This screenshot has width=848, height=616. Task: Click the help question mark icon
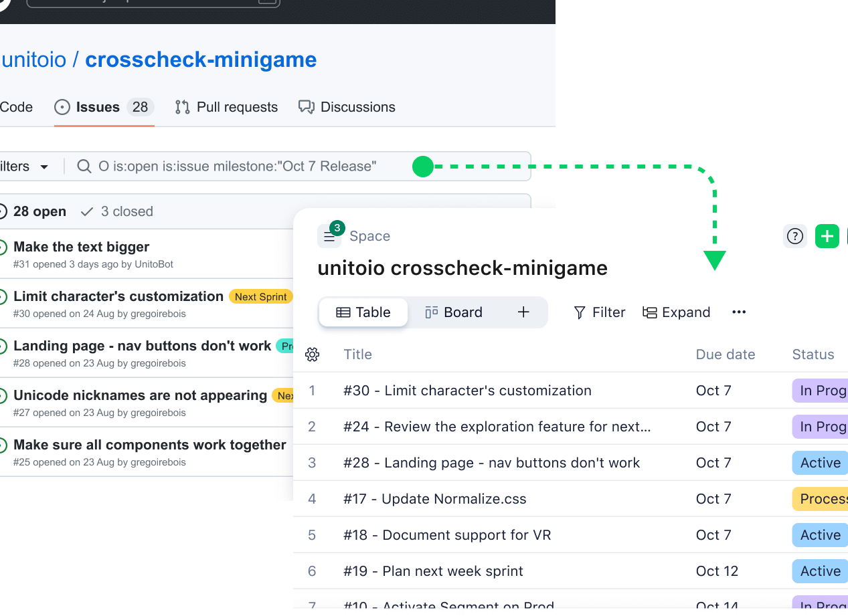pyautogui.click(x=795, y=236)
